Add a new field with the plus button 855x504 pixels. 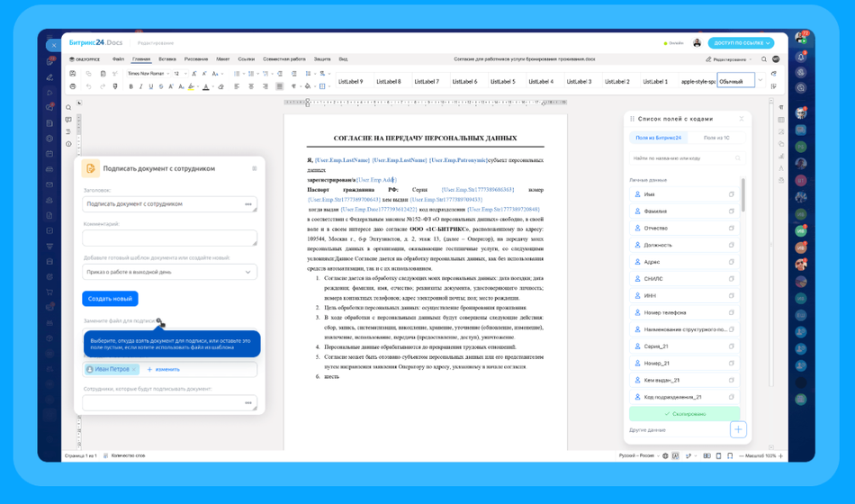(x=738, y=429)
